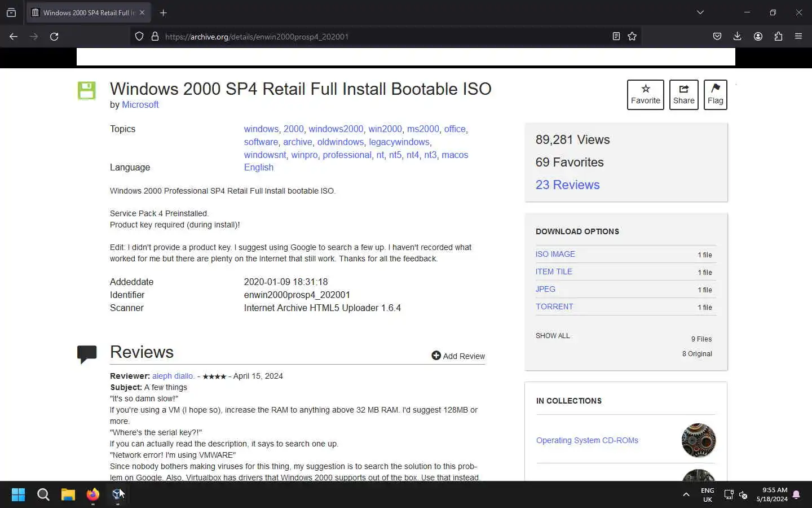Open the Firefox downloads panel icon

pyautogui.click(x=737, y=36)
